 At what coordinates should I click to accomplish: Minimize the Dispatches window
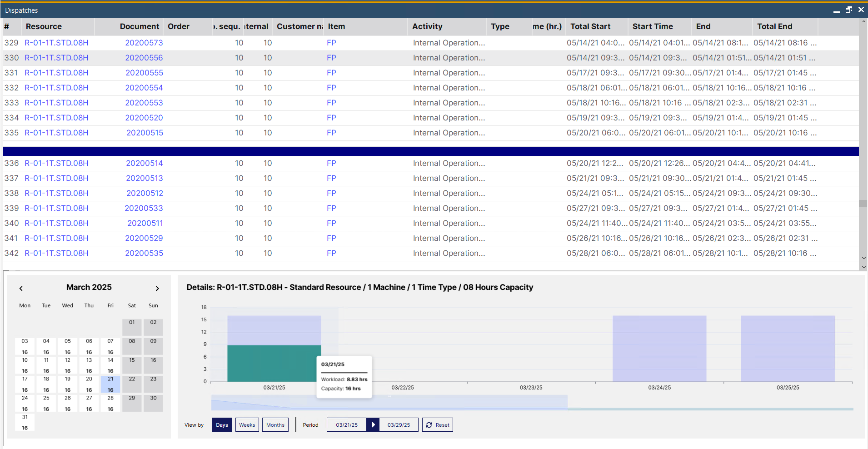[836, 10]
